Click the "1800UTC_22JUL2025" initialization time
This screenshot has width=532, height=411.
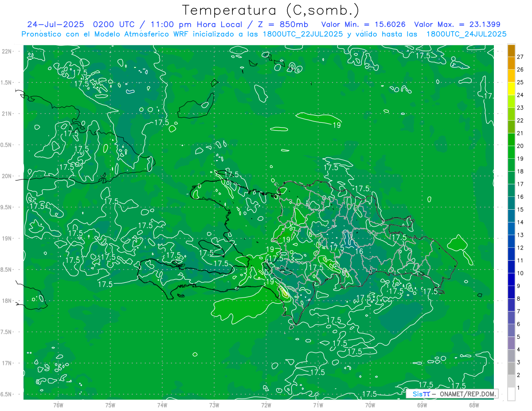coord(302,34)
